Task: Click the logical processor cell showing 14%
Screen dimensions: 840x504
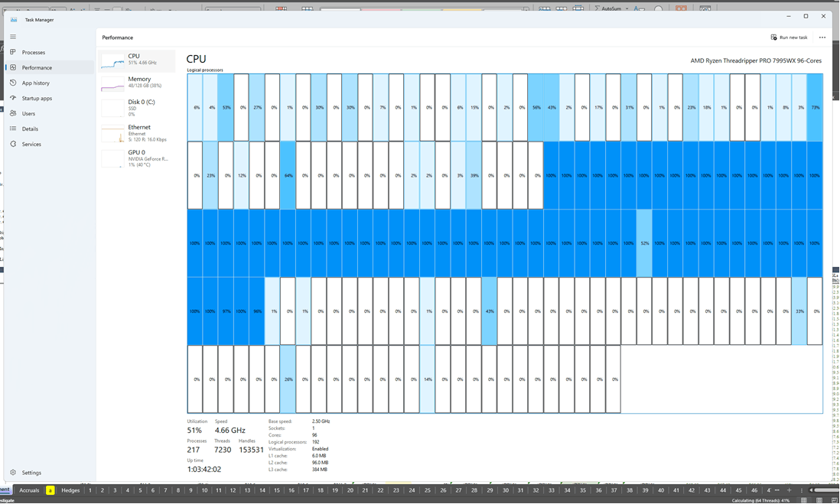Action: pos(428,379)
